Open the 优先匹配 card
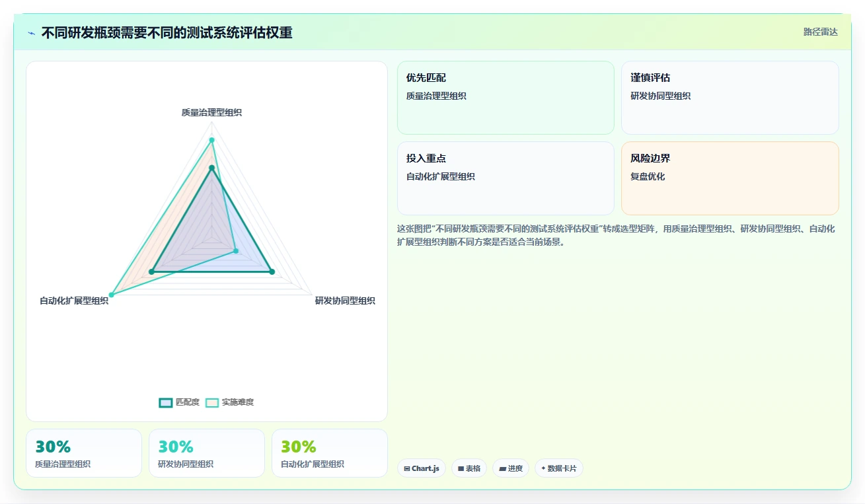The height and width of the screenshot is (504, 865). click(506, 98)
